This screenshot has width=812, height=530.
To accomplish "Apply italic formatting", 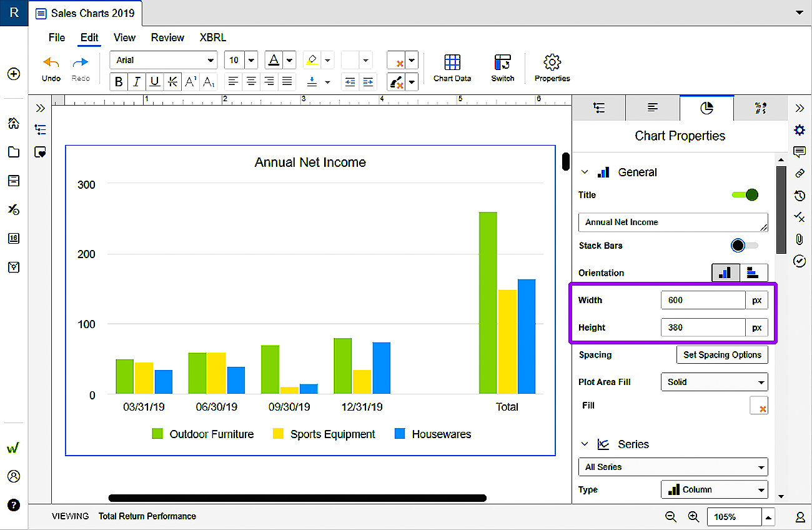I will (x=137, y=82).
